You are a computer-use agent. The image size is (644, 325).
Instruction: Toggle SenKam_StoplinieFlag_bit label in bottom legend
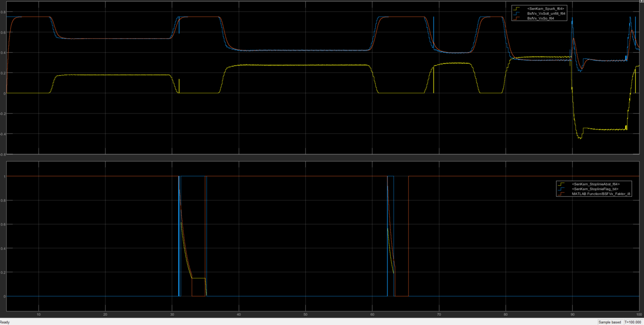coord(595,189)
